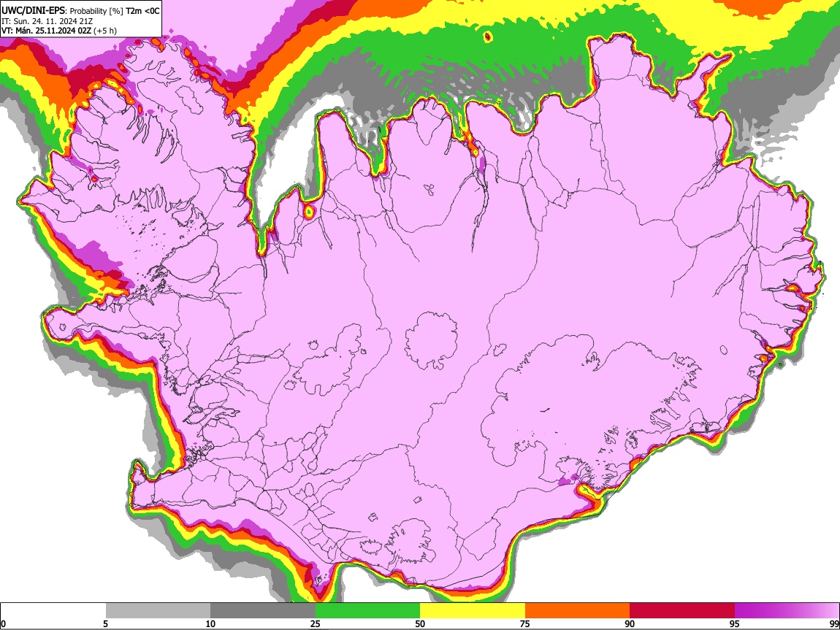The height and width of the screenshot is (630, 840).
Task: Click the 'IT: Sun. 24. 11. 2024 21Z' line
Action: [x=47, y=21]
